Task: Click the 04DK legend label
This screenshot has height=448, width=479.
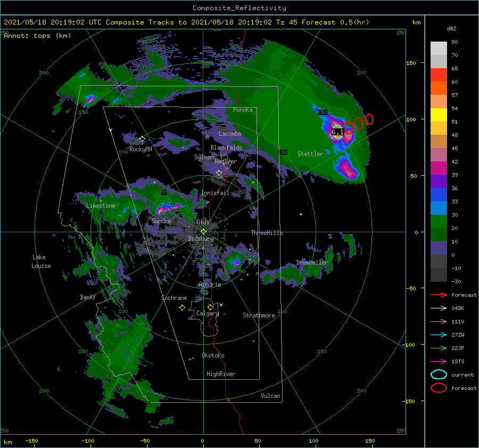Action: (x=458, y=308)
